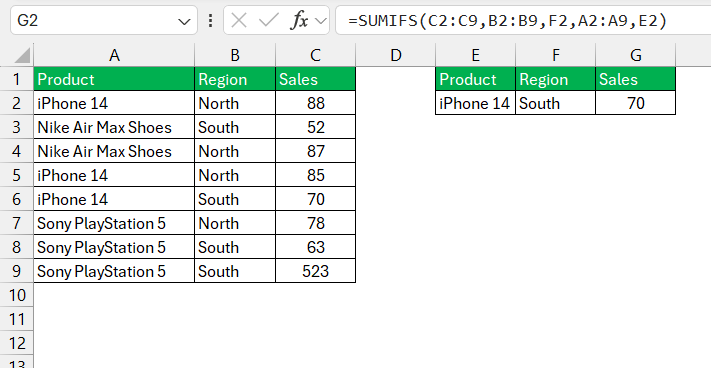711x368 pixels.
Task: Select column G header
Action: point(636,55)
